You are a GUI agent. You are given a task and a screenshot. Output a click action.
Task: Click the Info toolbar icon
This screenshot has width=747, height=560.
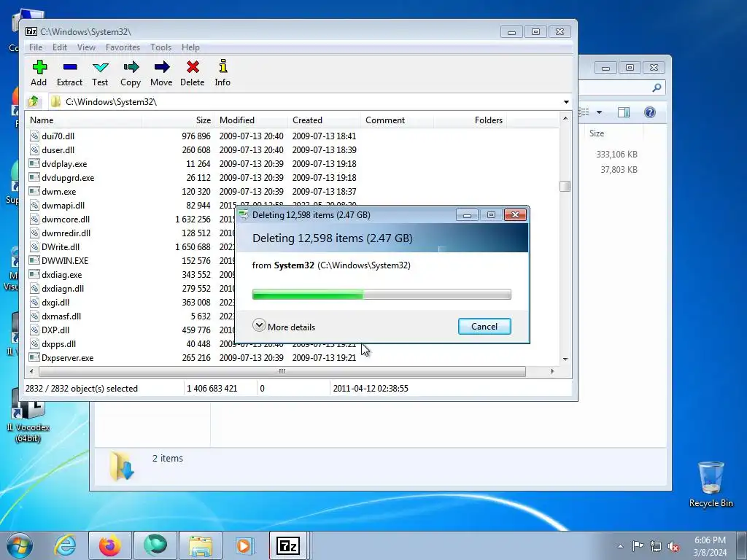(222, 73)
